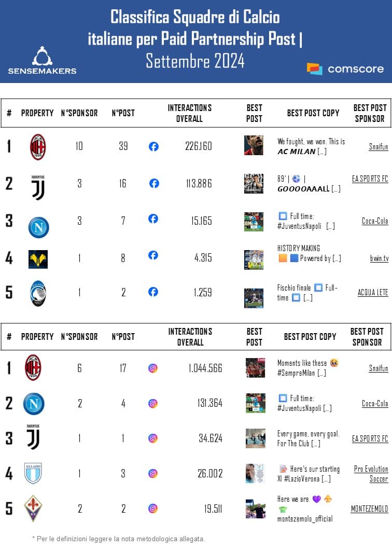Click the Hellas Verona crest

(38, 259)
